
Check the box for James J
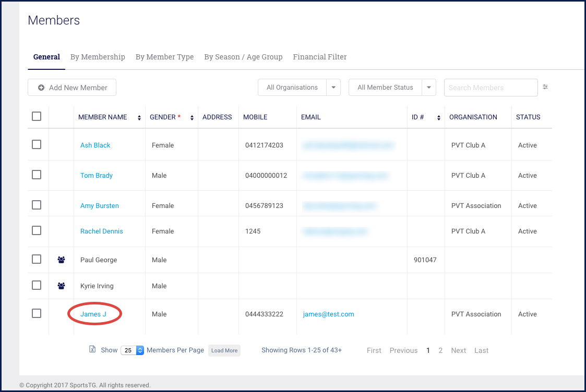37,313
